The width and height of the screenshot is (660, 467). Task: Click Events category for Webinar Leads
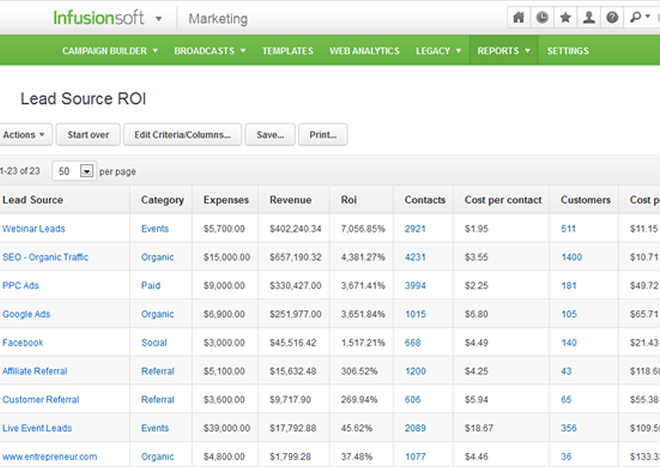pyautogui.click(x=155, y=229)
